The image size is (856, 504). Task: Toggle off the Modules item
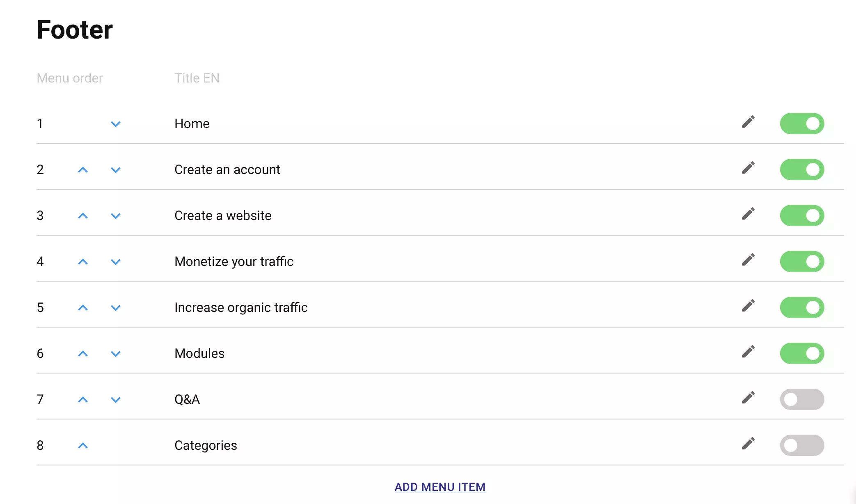(x=802, y=353)
